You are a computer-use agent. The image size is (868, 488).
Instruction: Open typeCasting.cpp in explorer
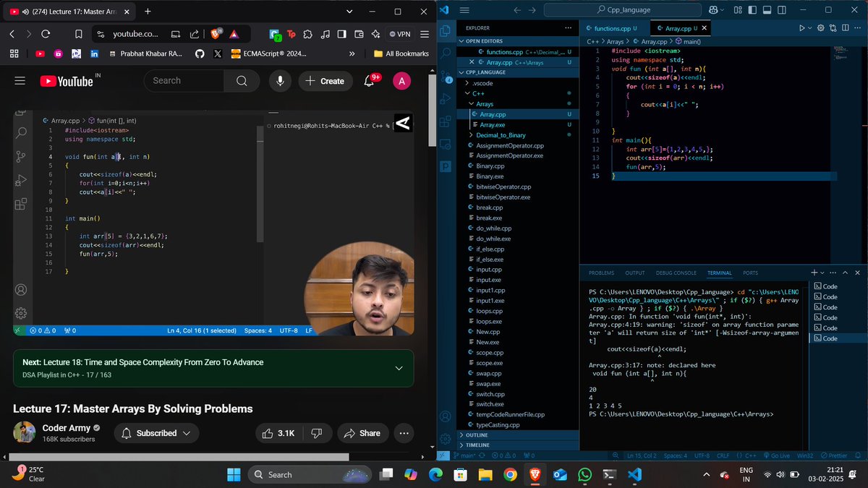click(519, 424)
